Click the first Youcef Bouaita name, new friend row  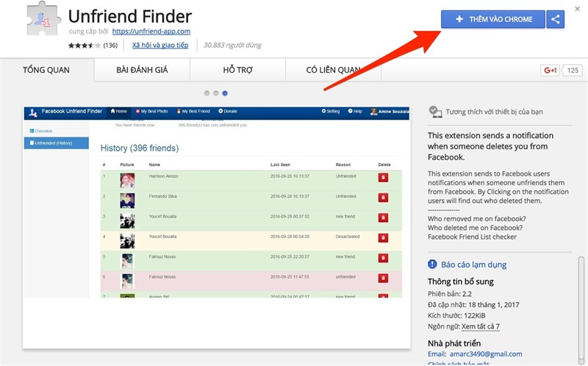162,216
